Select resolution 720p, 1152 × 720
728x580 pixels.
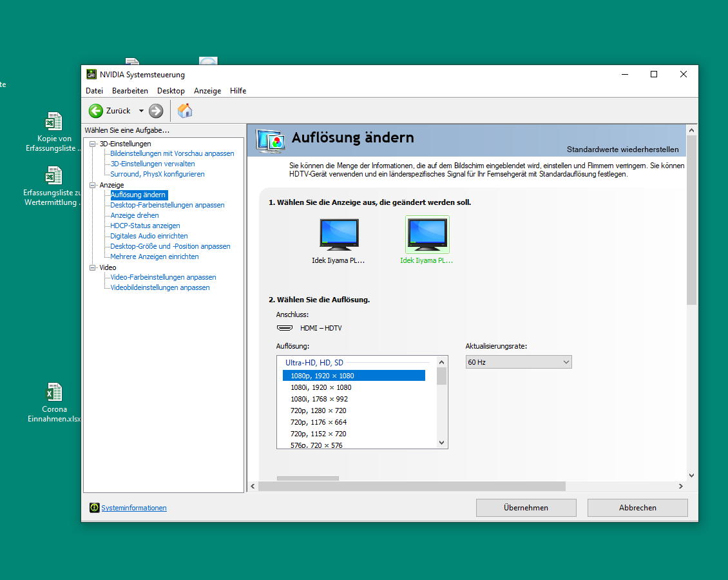point(354,434)
